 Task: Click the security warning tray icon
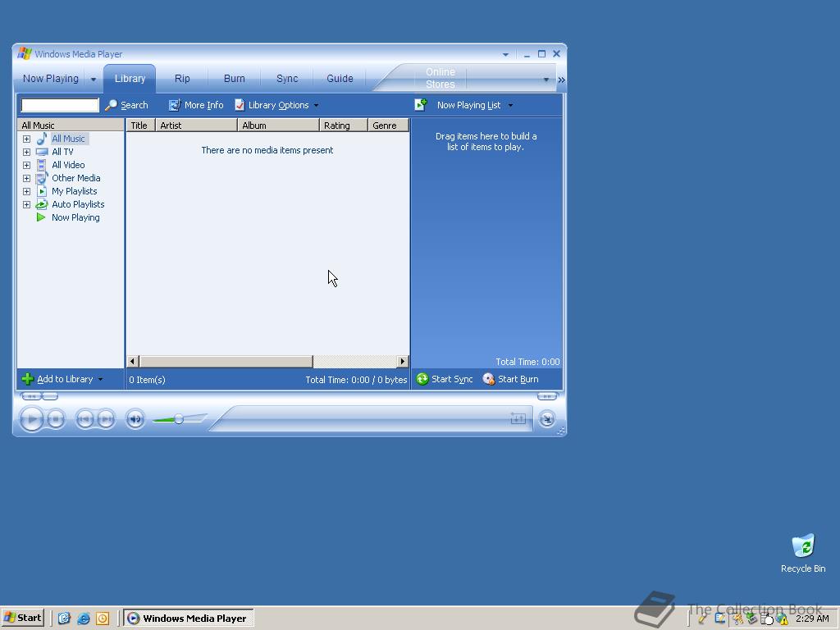pyautogui.click(x=782, y=619)
